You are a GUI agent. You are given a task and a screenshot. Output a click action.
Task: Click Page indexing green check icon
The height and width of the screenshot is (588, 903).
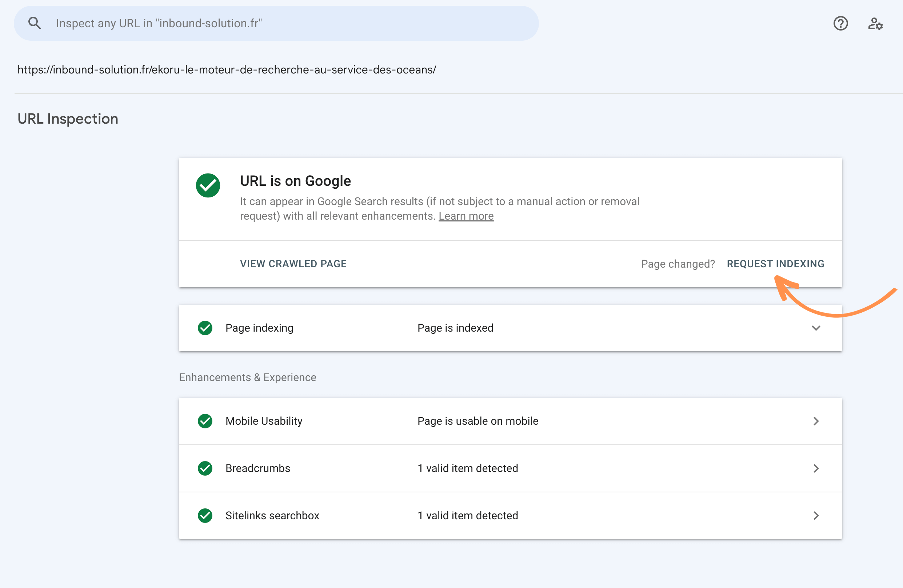(205, 328)
